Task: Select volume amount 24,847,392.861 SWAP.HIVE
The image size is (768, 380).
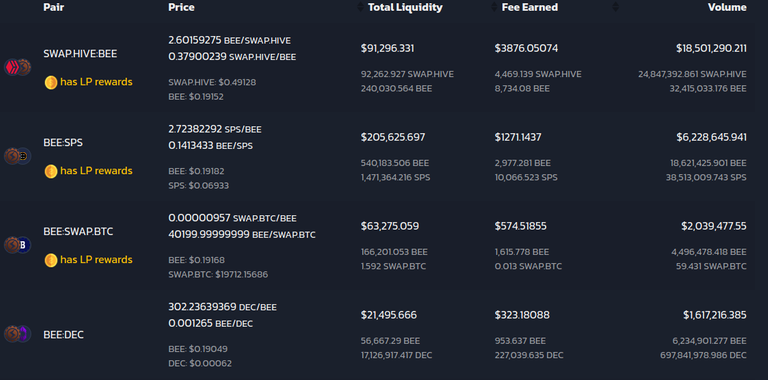Action: tap(692, 74)
